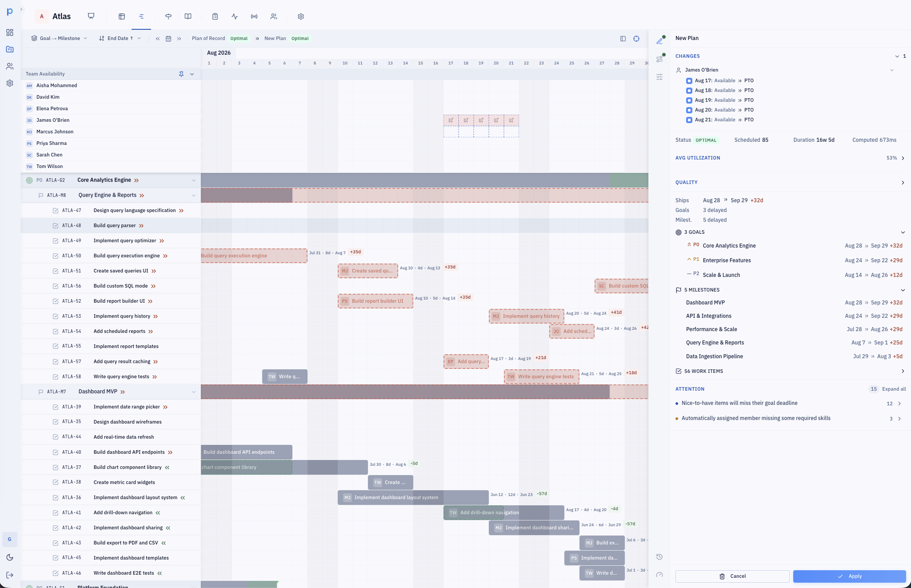Uncheck the Aug 18 PTO change

[x=689, y=91]
